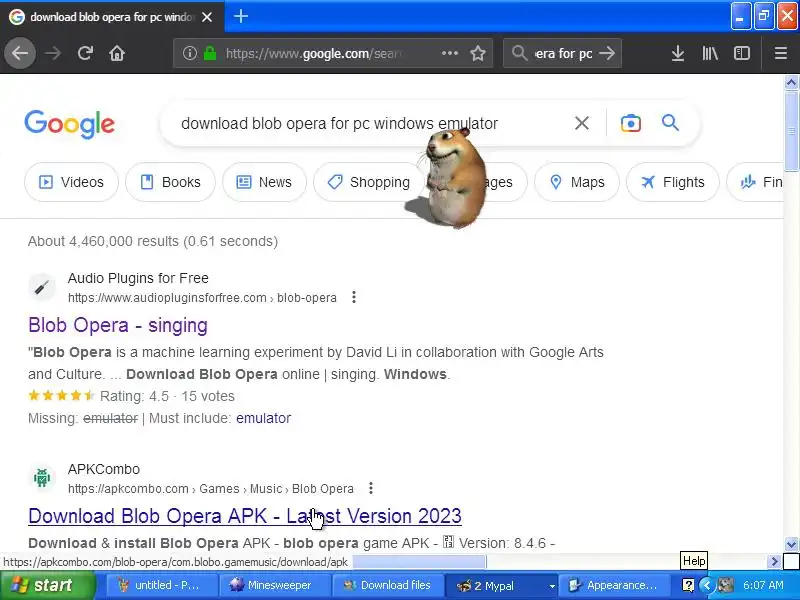800x600 pixels.
Task: Click the toolbar search magnifier icon
Action: click(x=519, y=53)
